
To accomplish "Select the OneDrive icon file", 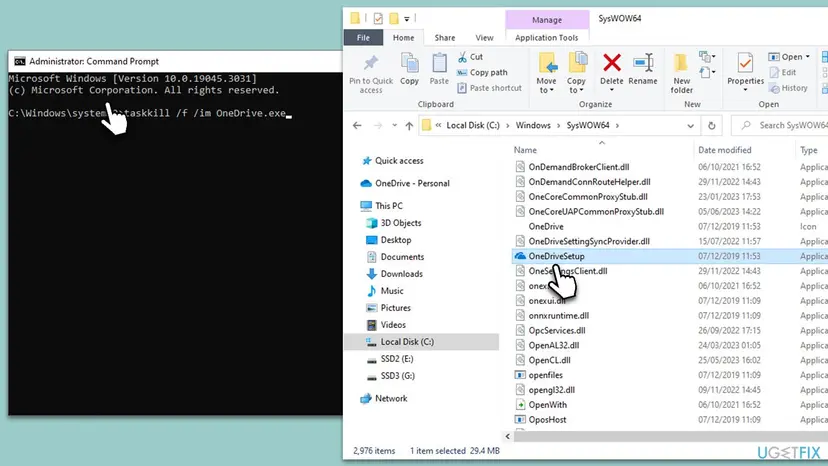I will [545, 226].
